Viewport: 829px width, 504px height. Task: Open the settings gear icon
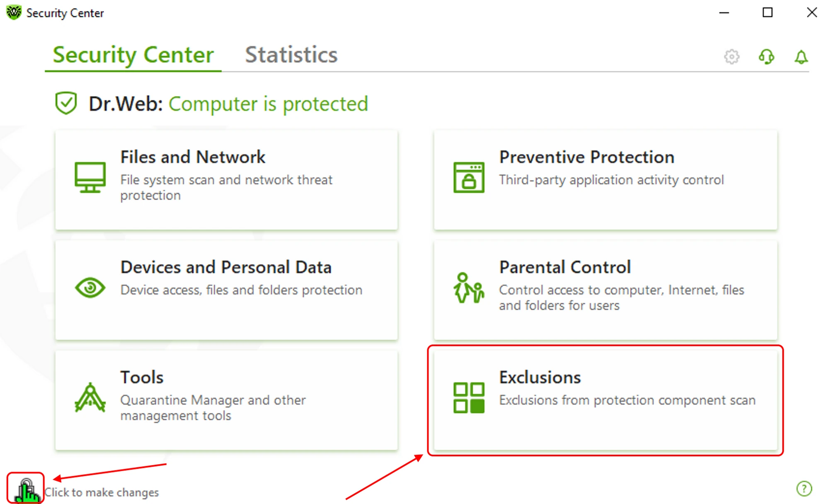click(x=732, y=57)
